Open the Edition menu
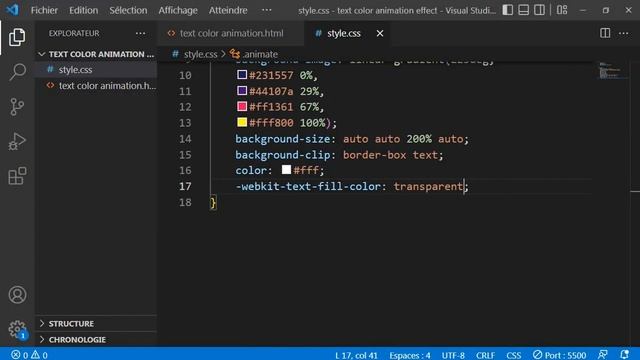The width and height of the screenshot is (640, 360). [x=83, y=10]
